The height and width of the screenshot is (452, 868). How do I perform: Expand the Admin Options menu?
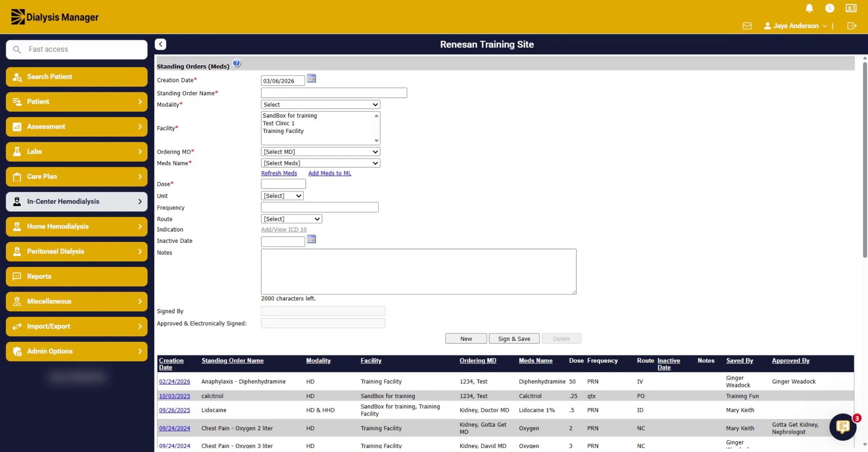click(77, 351)
